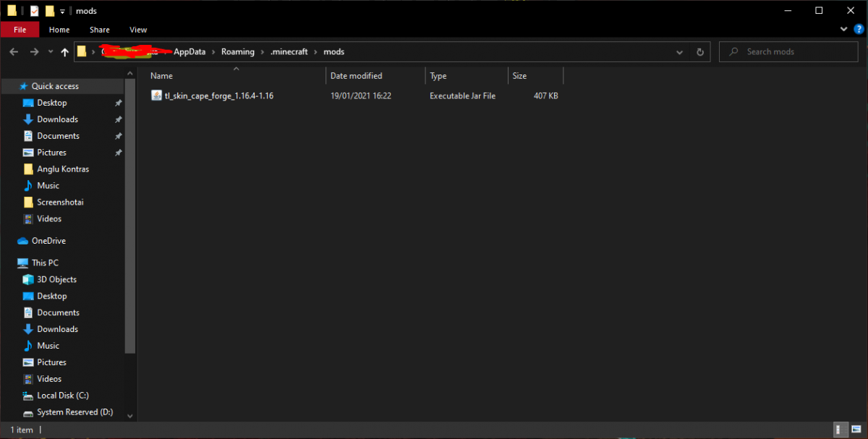Screen dimensions: 868x439
Task: Select This PC in navigation pane
Action: (45, 263)
